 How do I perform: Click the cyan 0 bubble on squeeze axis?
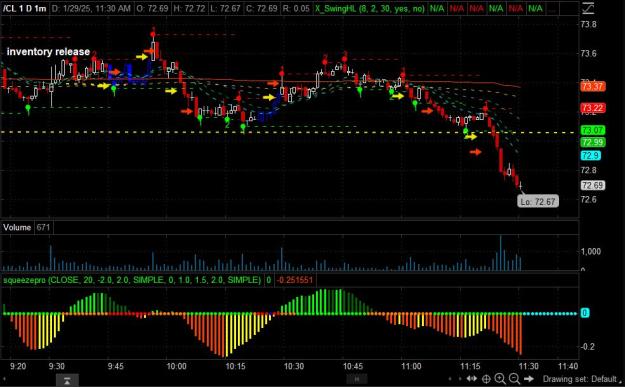[585, 313]
